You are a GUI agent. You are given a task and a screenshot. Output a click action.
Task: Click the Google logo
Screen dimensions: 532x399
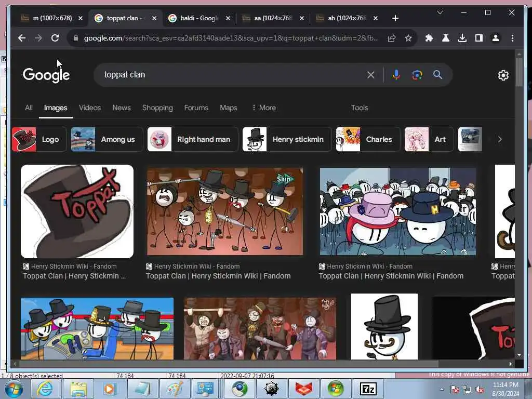[46, 75]
